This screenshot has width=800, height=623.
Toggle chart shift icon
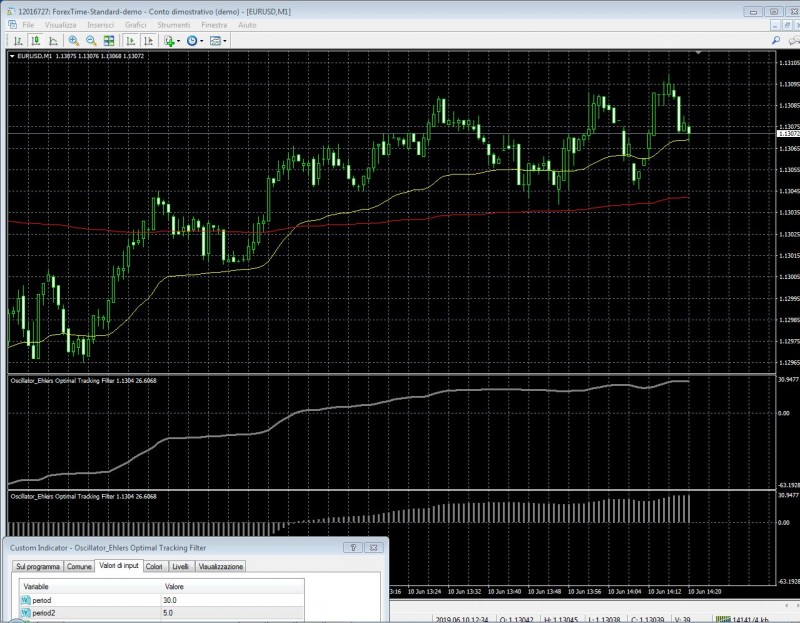tap(147, 41)
